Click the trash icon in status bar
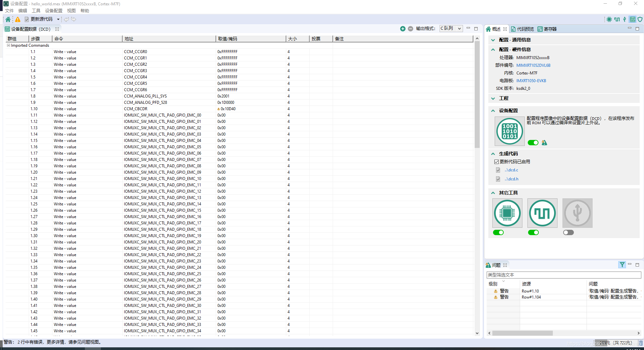Viewport: 644px width, 350px height. tap(641, 343)
